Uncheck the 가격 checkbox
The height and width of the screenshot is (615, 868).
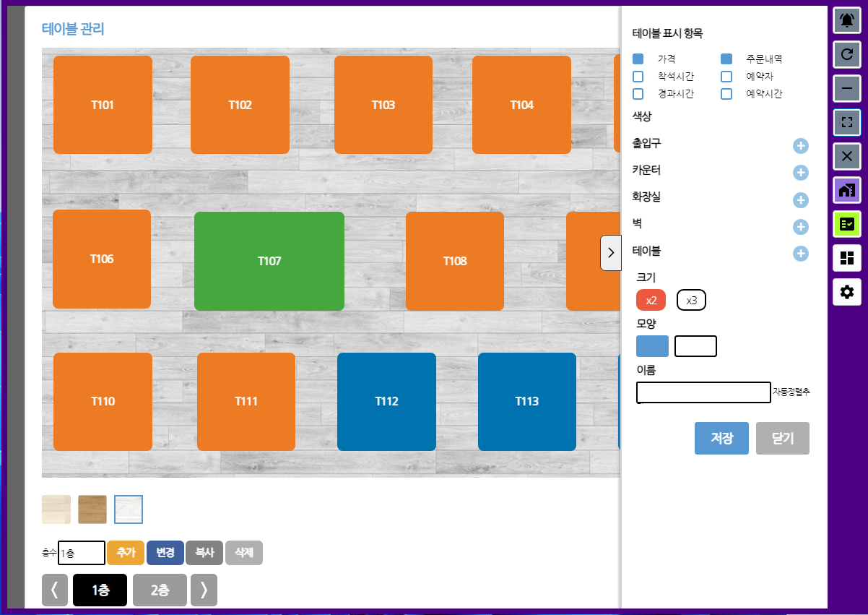pyautogui.click(x=638, y=59)
